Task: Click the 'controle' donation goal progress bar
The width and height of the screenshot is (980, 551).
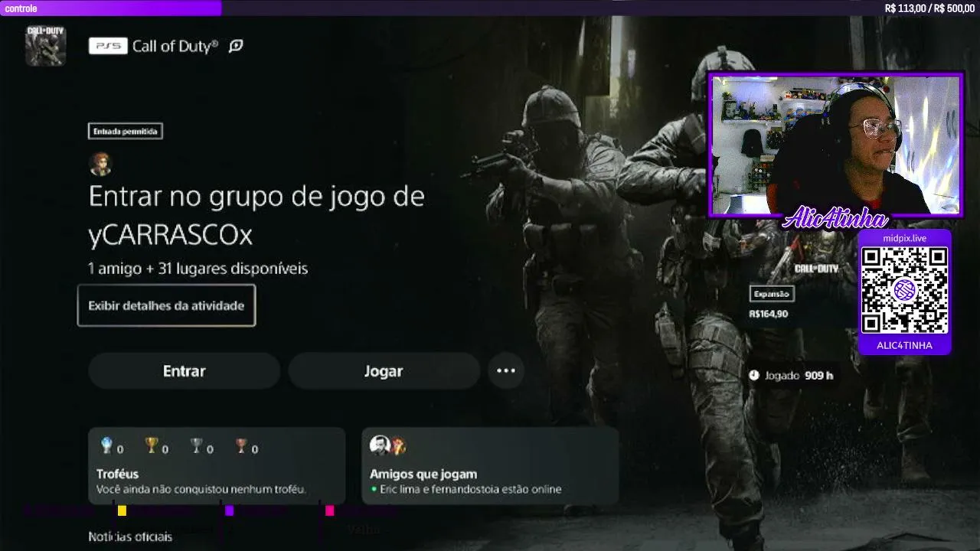Action: (490, 8)
